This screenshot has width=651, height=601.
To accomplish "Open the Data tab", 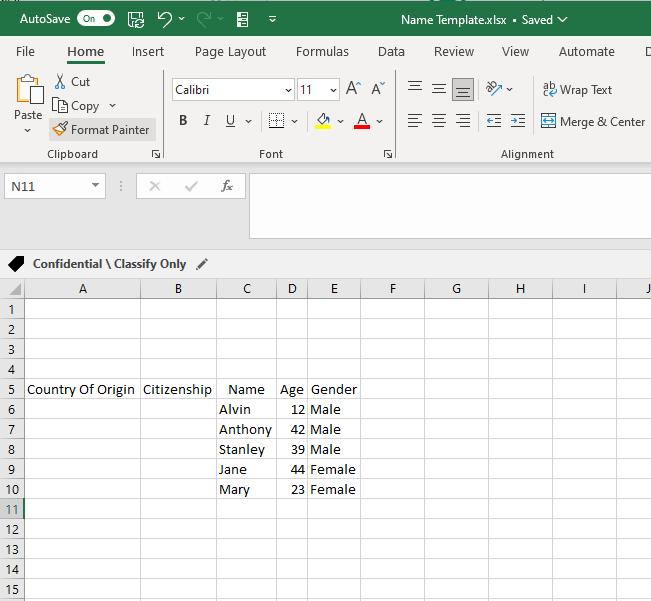I will [x=391, y=51].
